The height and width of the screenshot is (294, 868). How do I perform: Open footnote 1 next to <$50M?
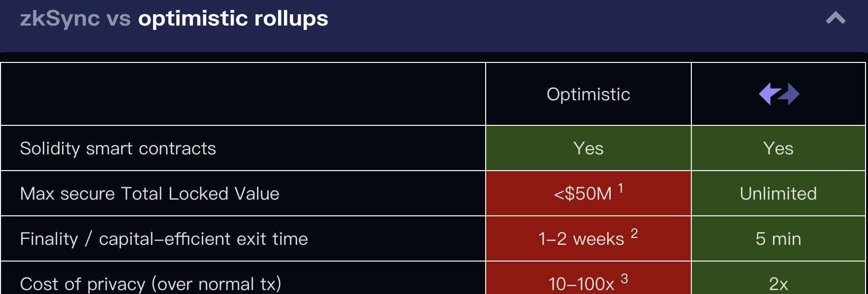[620, 188]
